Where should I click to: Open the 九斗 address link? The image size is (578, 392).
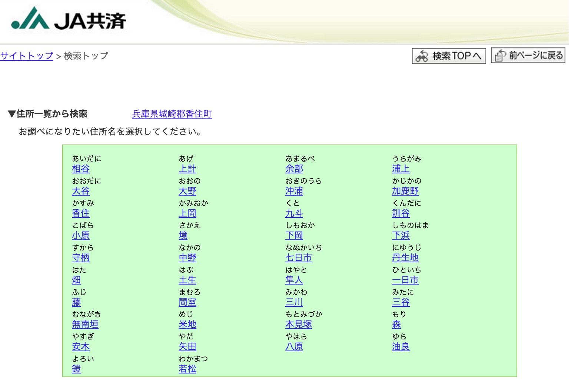click(294, 213)
